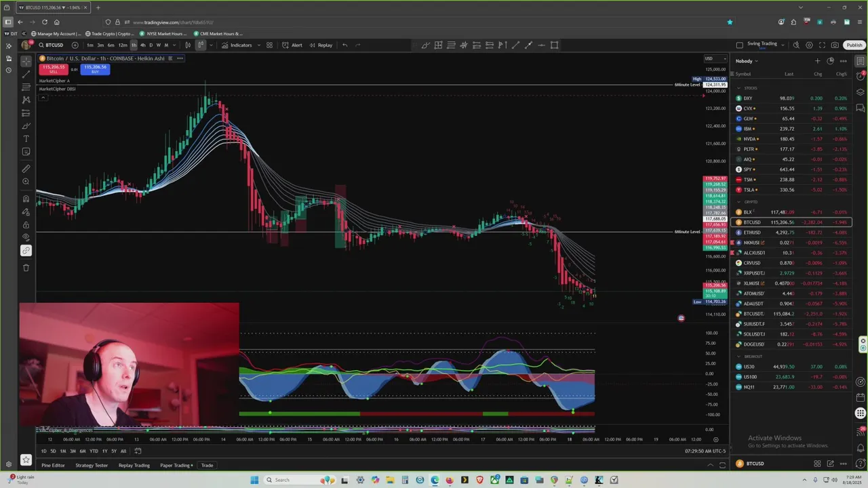This screenshot has height=488, width=868.
Task: Start bar Replay mode
Action: pyautogui.click(x=321, y=45)
